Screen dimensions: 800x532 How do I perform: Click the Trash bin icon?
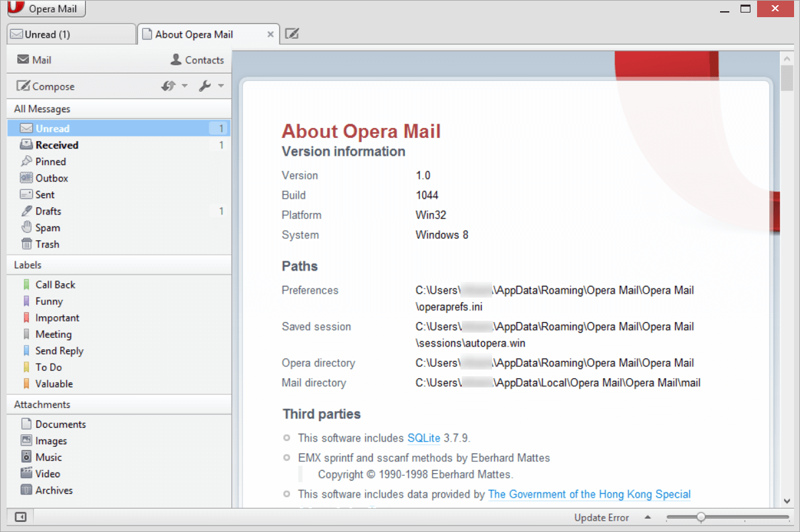[x=26, y=244]
